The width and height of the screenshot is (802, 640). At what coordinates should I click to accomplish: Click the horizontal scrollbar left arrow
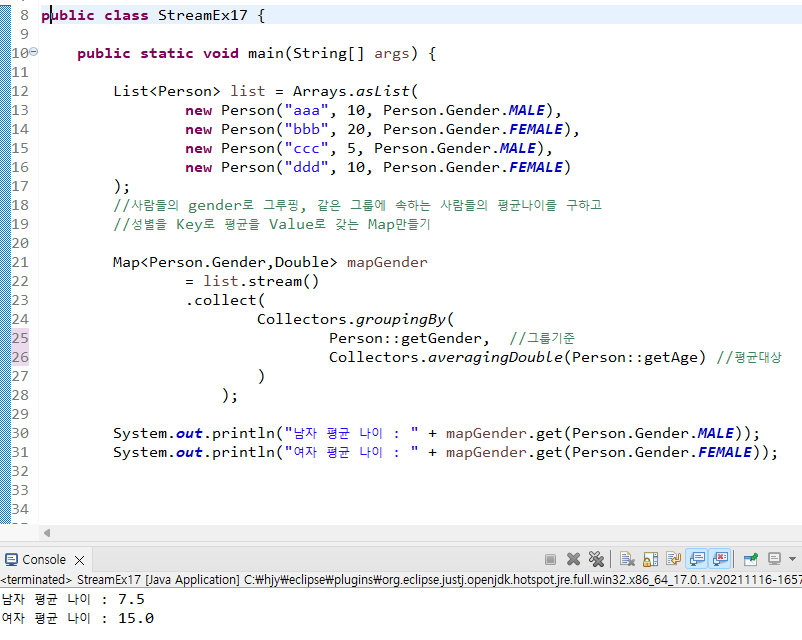point(47,533)
